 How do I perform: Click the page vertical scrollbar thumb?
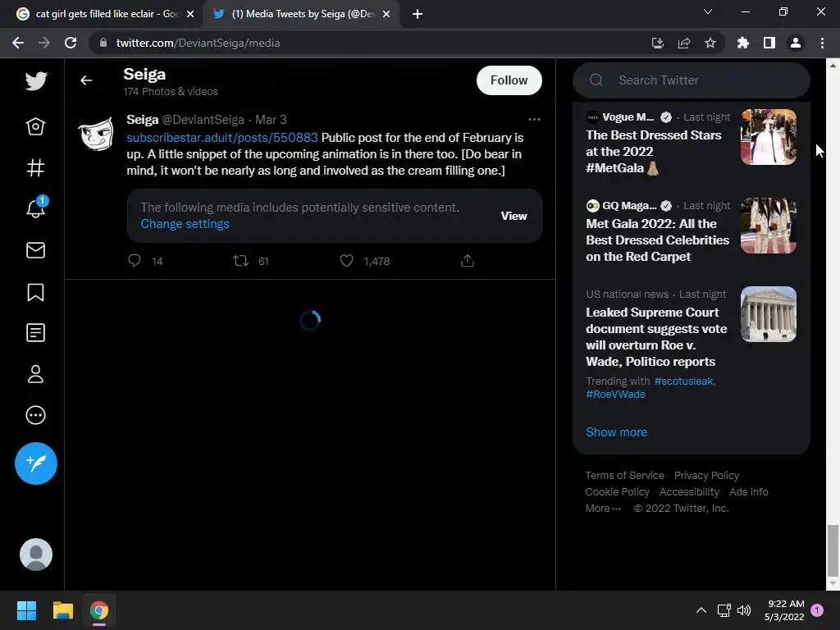pos(833,549)
